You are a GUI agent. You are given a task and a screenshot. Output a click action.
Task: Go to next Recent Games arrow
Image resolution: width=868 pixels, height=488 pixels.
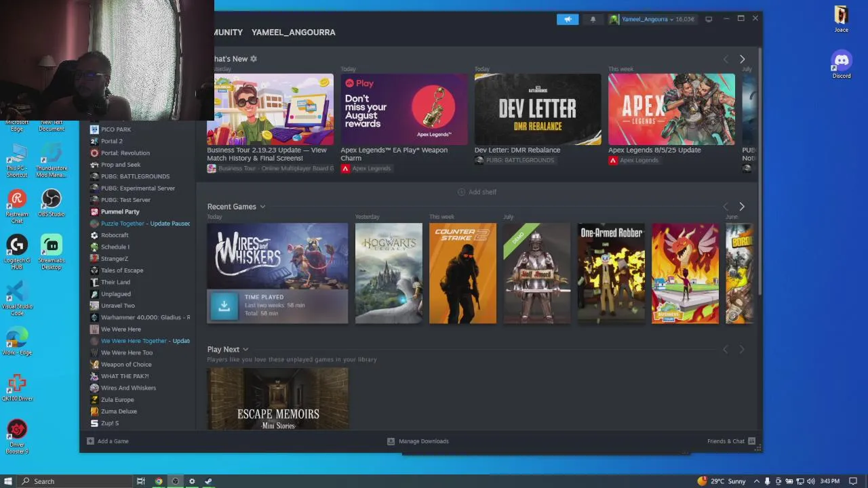[x=741, y=207]
